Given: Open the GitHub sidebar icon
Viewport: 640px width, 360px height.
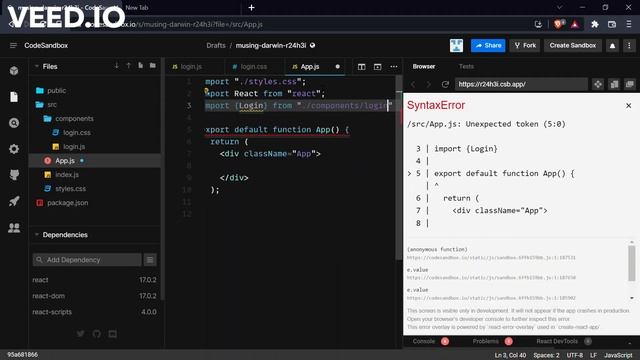Looking at the screenshot, I should (x=14, y=175).
